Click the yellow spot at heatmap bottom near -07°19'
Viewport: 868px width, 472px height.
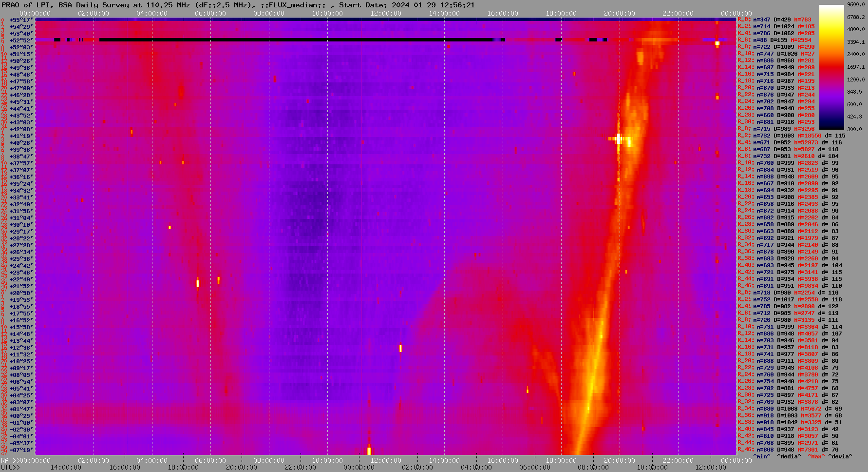pos(369,451)
